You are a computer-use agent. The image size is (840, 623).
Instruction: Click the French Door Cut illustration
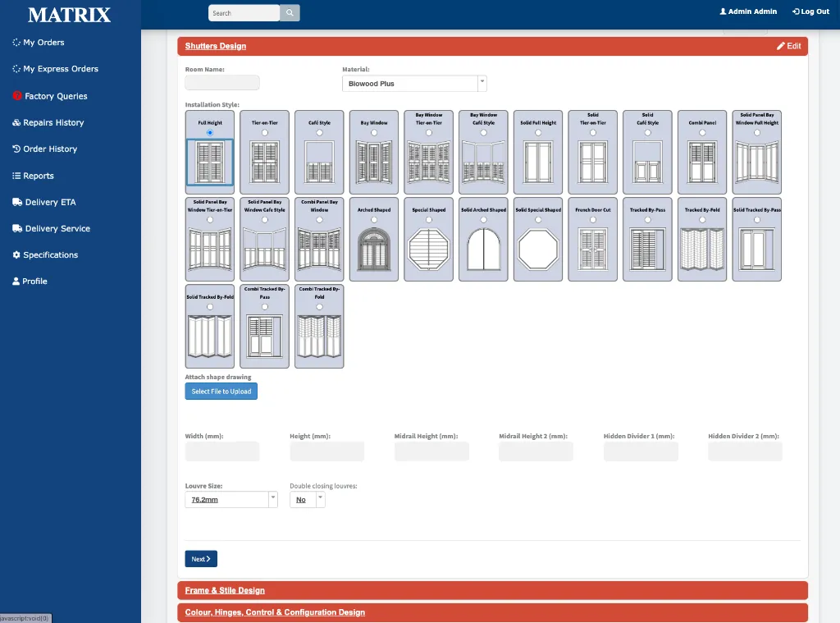[x=592, y=250]
